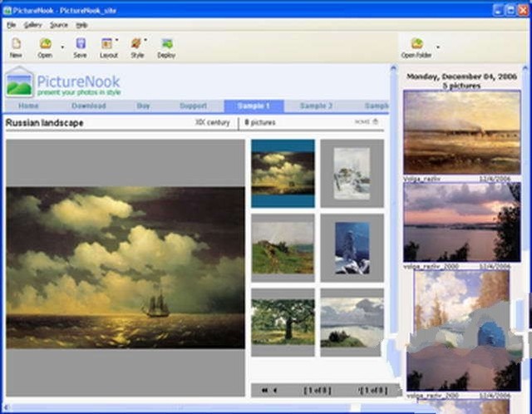Image resolution: width=532 pixels, height=414 pixels.
Task: Open the Style tool
Action: 136,47
